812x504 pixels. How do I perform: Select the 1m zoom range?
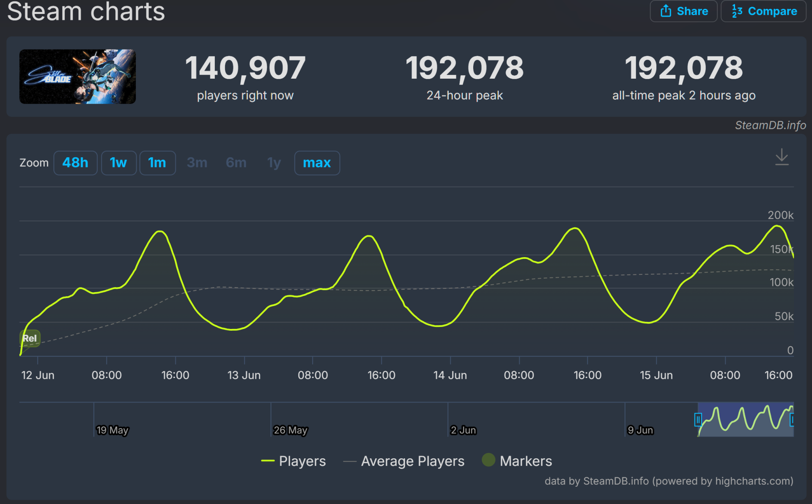(157, 163)
